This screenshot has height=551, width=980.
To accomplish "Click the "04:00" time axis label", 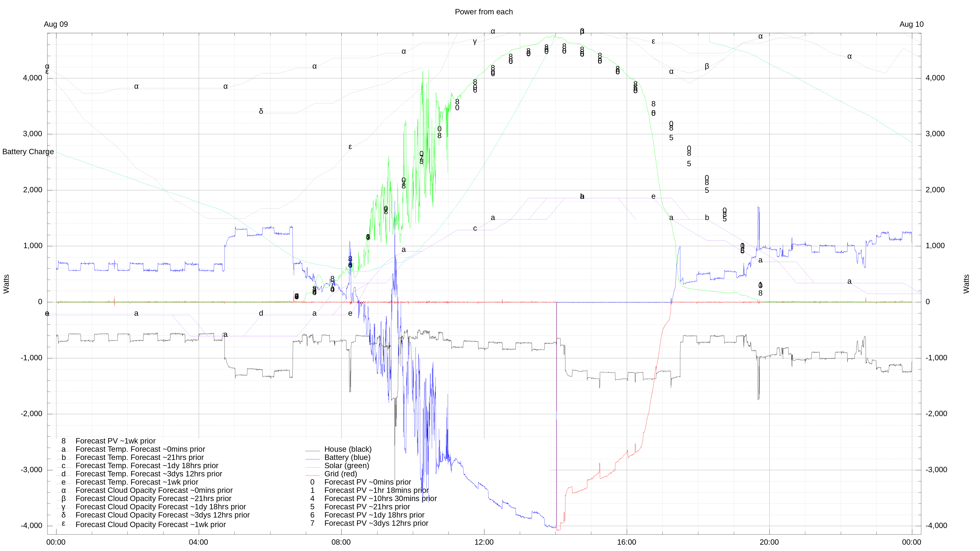I will (199, 542).
